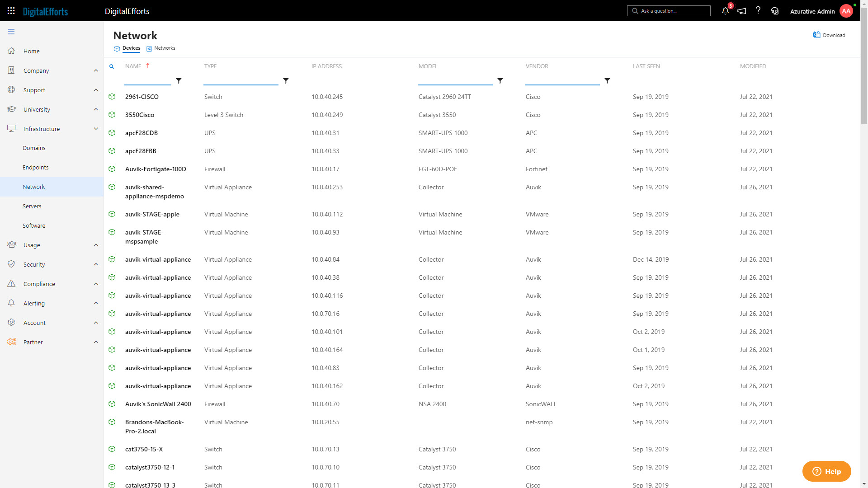
Task: Click the search magnifier above the device table
Action: 112,66
